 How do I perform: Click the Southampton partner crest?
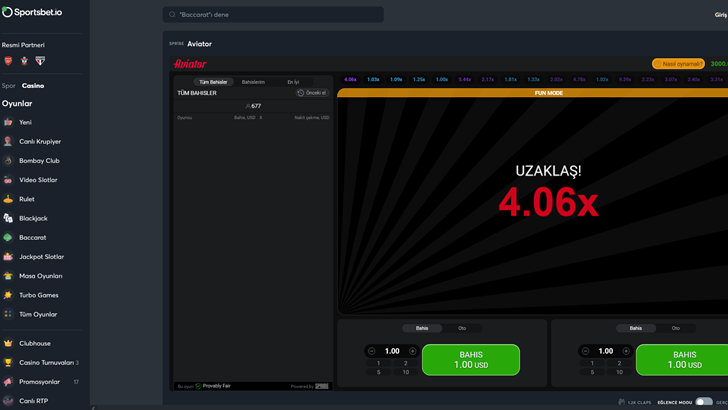(24, 61)
